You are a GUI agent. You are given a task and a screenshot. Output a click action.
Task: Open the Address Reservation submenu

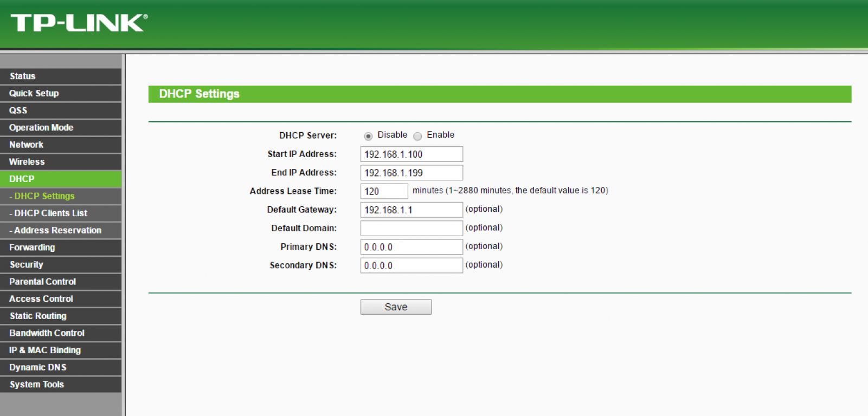click(x=61, y=230)
